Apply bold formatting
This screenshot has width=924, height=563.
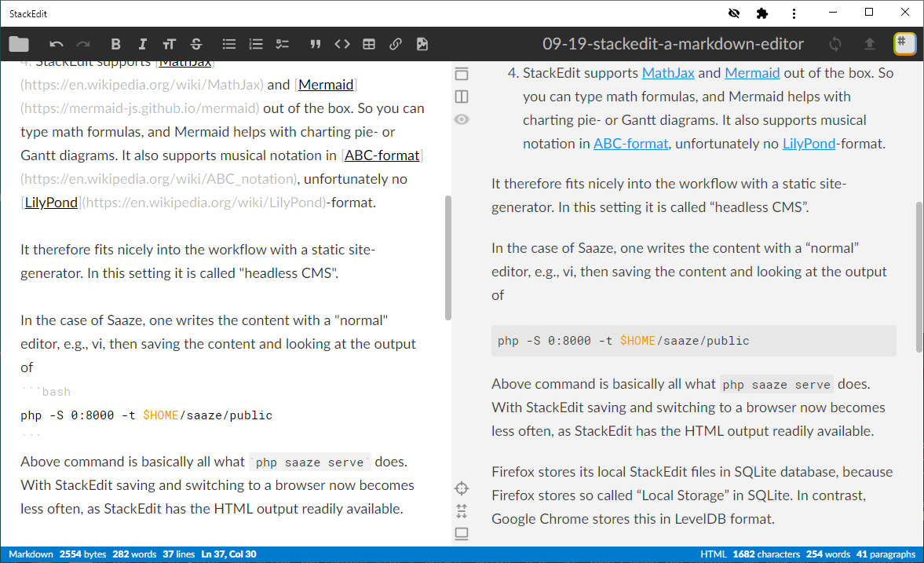tap(116, 44)
